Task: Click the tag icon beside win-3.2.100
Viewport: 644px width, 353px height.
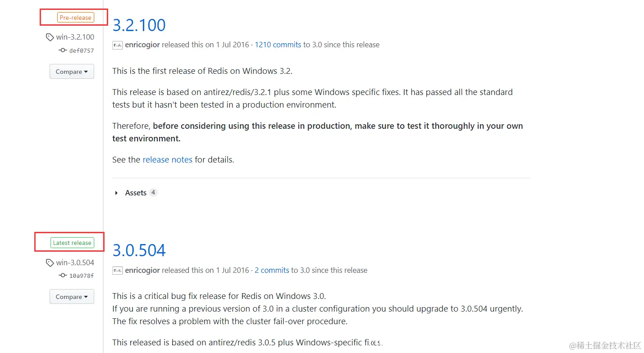Action: (x=50, y=37)
